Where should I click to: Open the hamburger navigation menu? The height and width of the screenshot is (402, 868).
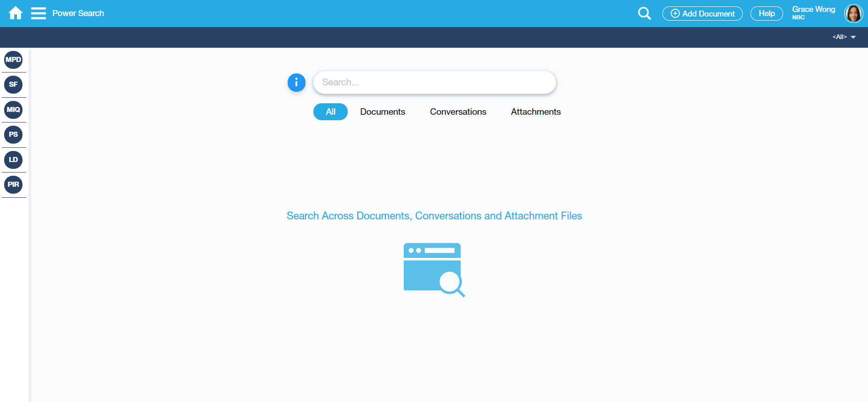click(39, 13)
